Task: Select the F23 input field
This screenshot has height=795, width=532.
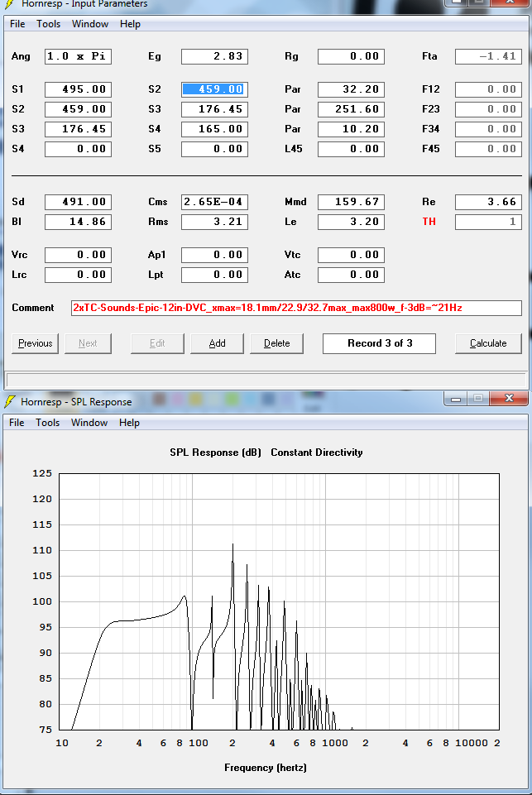Action: coord(488,109)
